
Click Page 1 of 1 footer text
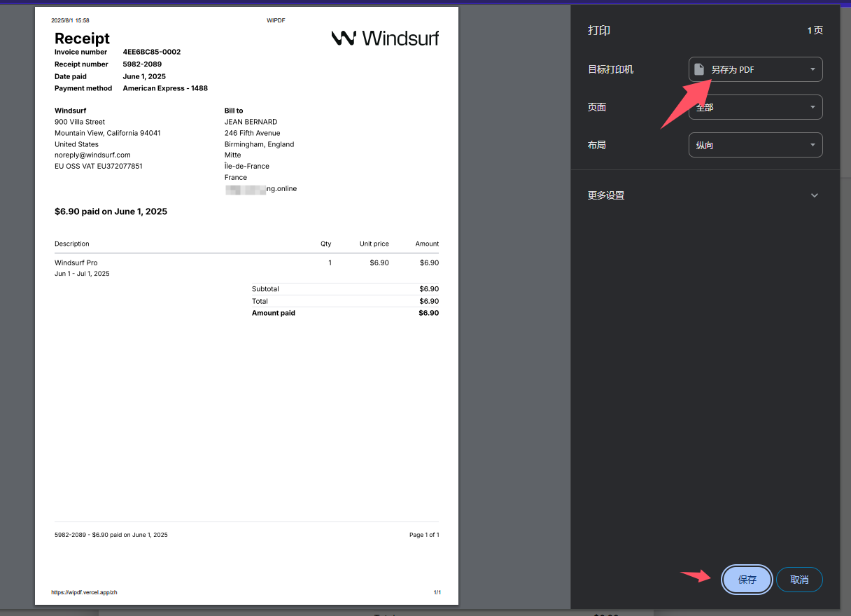coord(424,535)
